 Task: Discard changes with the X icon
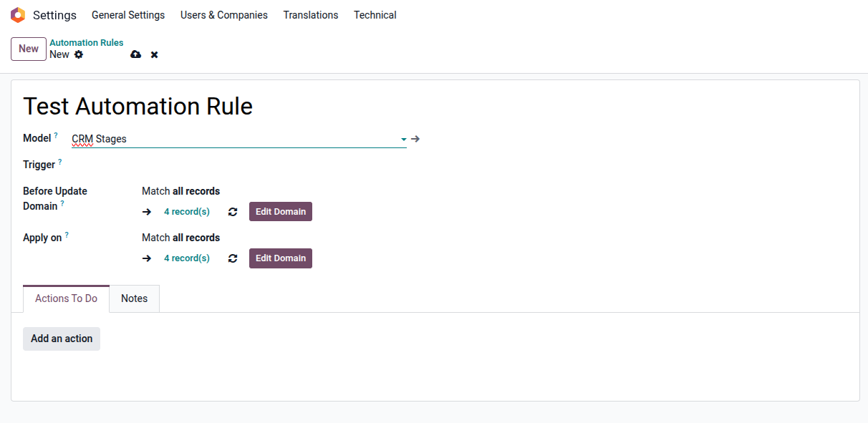(x=154, y=54)
